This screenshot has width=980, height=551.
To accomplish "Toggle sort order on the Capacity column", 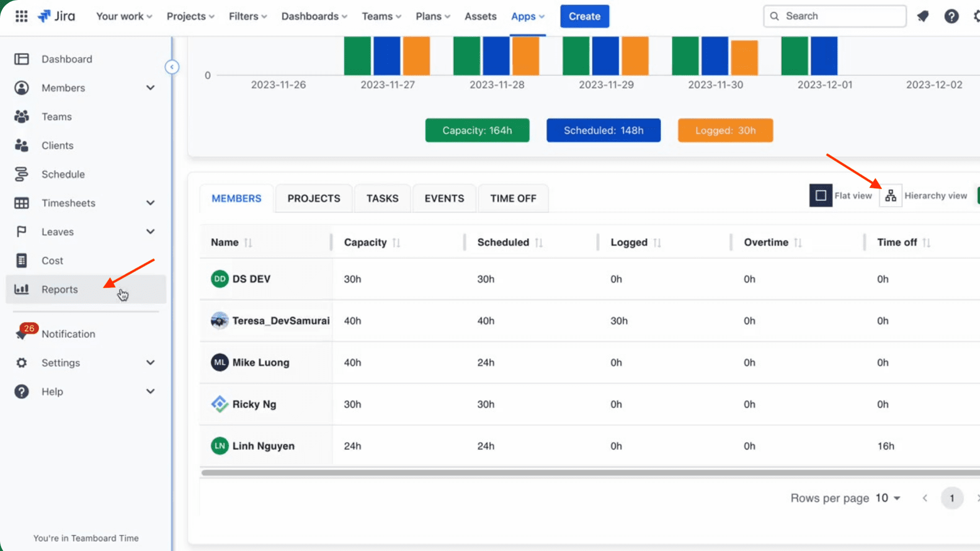I will coord(398,242).
